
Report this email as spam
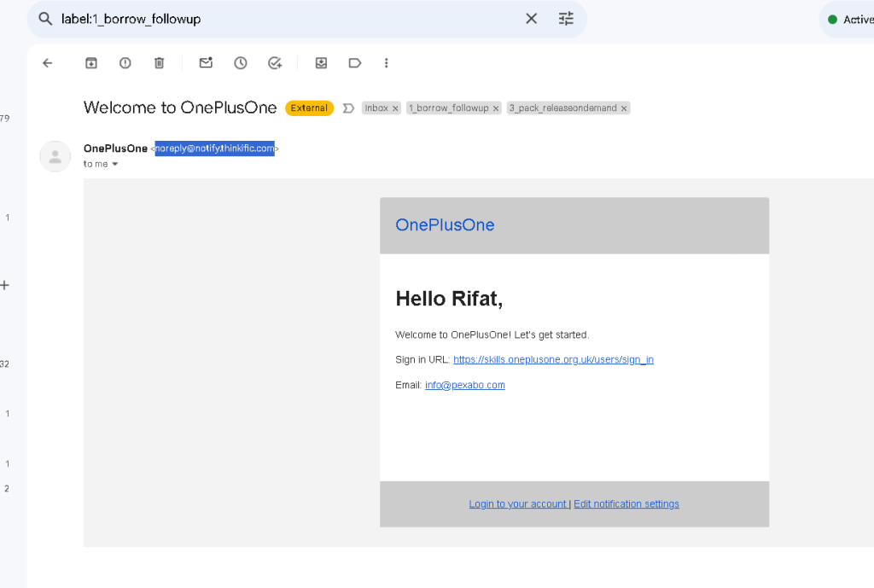[x=125, y=63]
